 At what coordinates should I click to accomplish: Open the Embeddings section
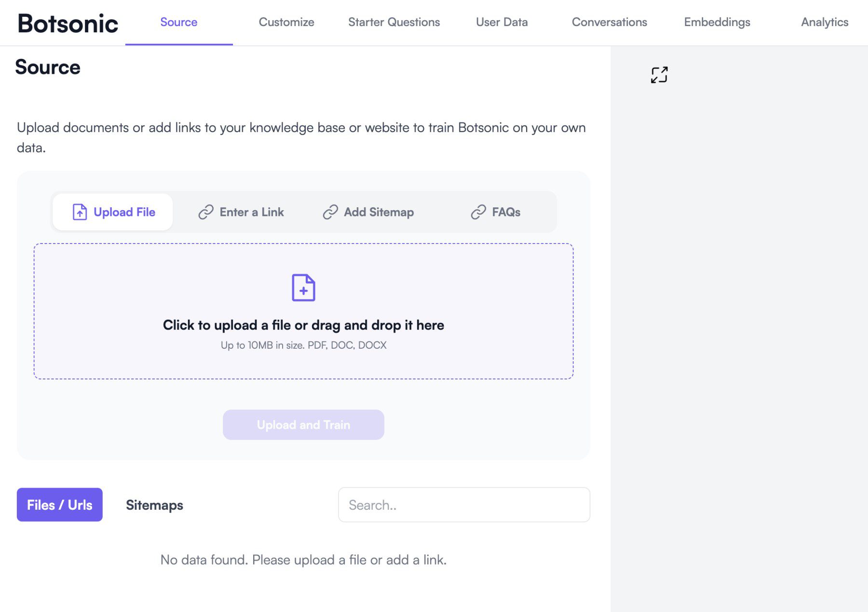[x=716, y=22]
